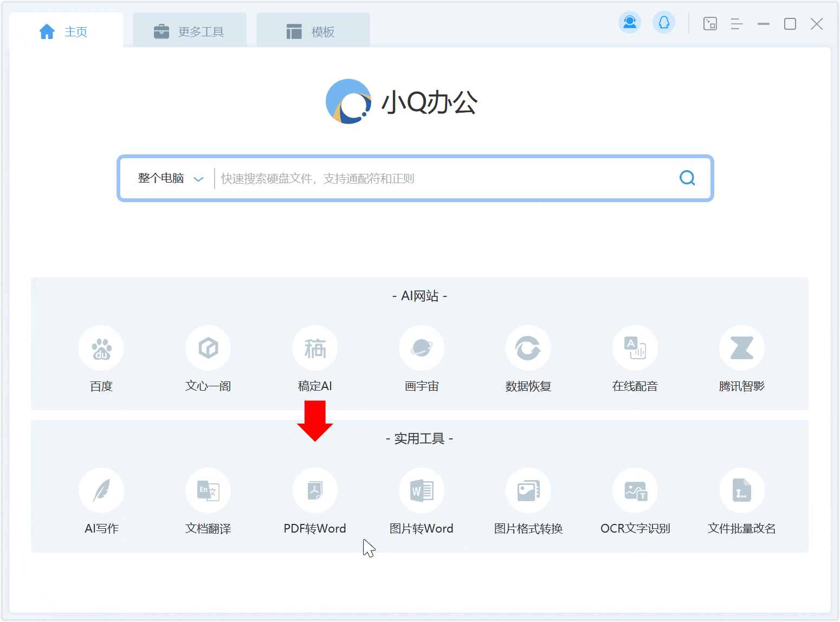Launch the 文心一阁 icon
The image size is (840, 622).
[208, 348]
